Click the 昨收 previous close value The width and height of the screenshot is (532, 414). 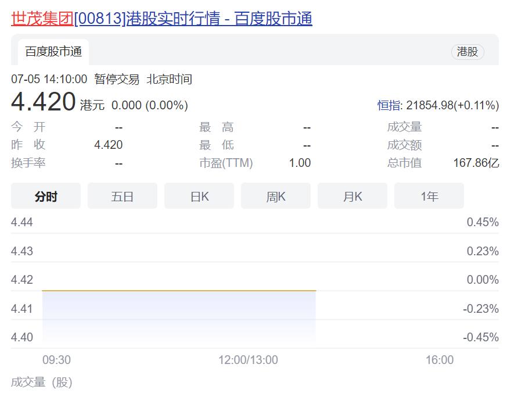[109, 145]
